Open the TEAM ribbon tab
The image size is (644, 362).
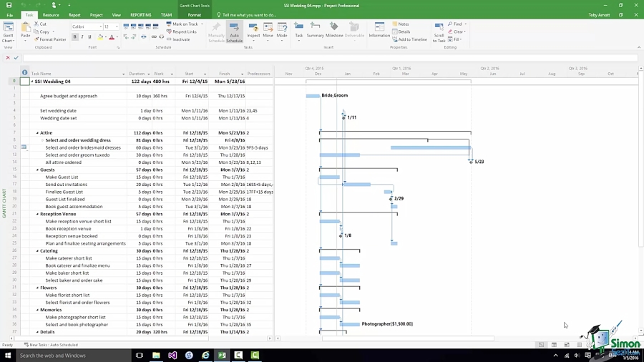166,15
